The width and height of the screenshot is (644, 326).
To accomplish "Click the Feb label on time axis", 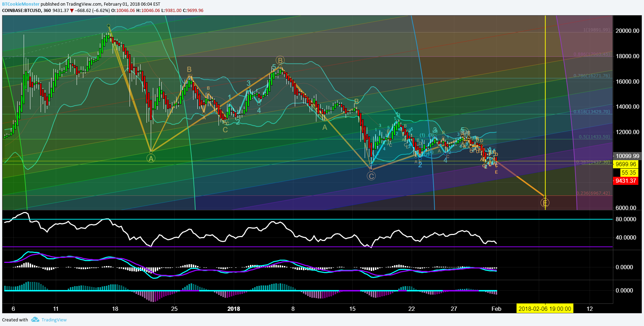I will click(496, 309).
